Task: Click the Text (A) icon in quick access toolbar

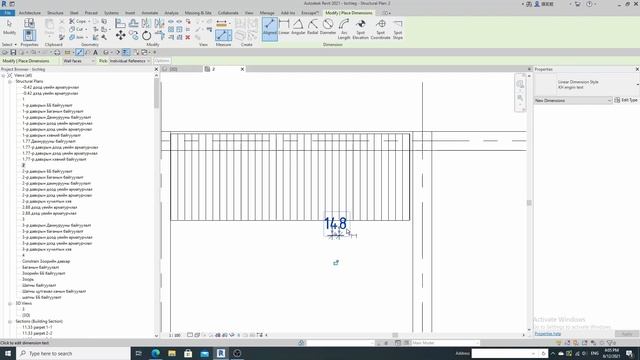Action: click(96, 52)
